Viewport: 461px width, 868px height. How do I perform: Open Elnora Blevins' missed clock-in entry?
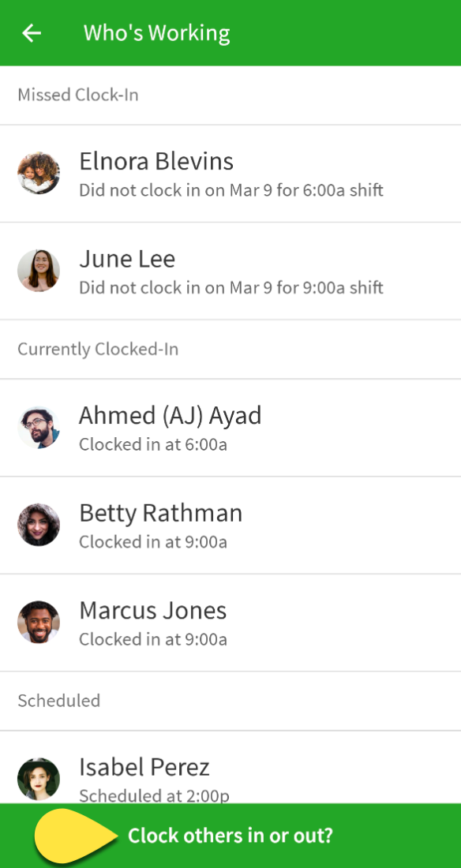pos(230,174)
